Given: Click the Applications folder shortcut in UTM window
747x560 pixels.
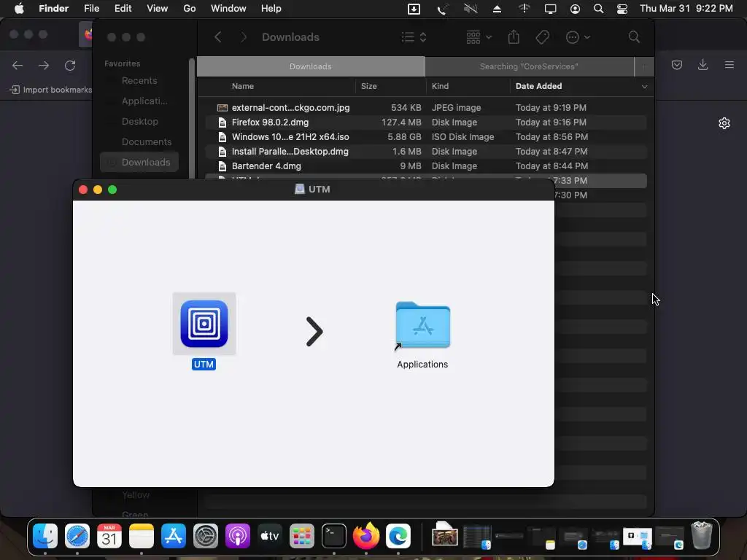Looking at the screenshot, I should pyautogui.click(x=422, y=326).
